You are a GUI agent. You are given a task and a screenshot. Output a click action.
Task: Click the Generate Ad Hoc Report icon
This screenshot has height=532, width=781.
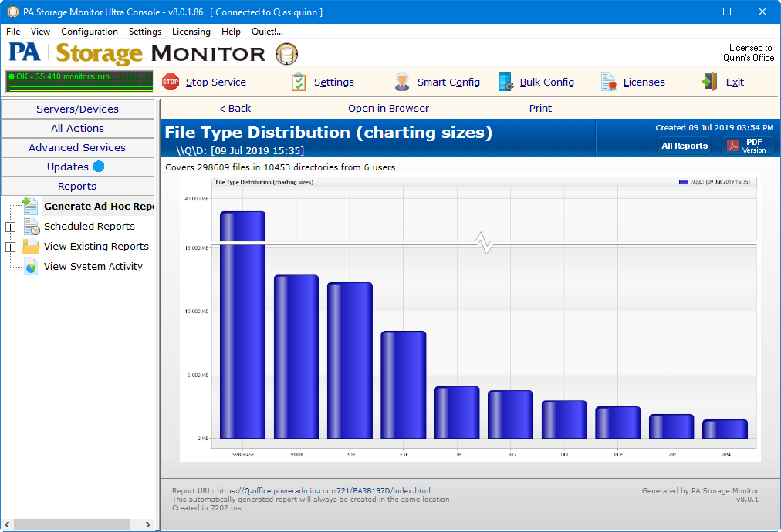tap(30, 206)
